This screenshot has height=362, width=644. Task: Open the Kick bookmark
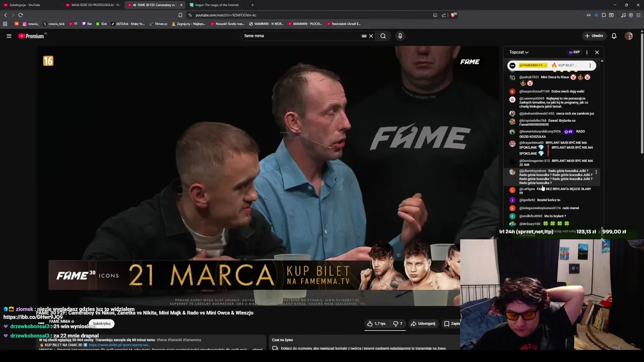pyautogui.click(x=101, y=24)
